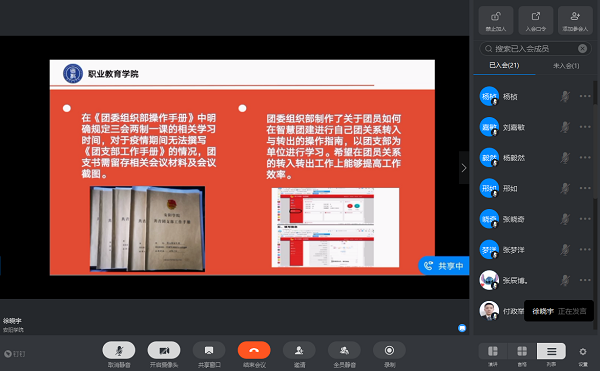The image size is (600, 371).
Task: Click the 结束会议 red hang-up button
Action: tap(254, 350)
